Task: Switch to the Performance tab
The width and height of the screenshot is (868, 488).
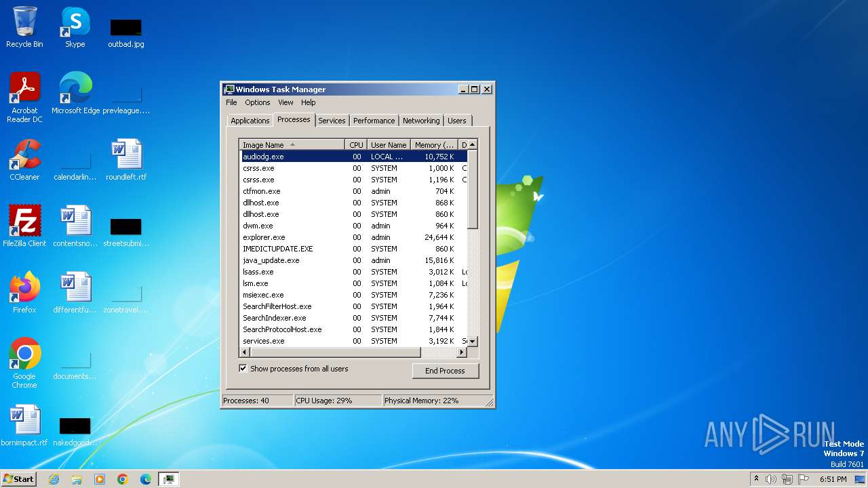Action: [374, 121]
